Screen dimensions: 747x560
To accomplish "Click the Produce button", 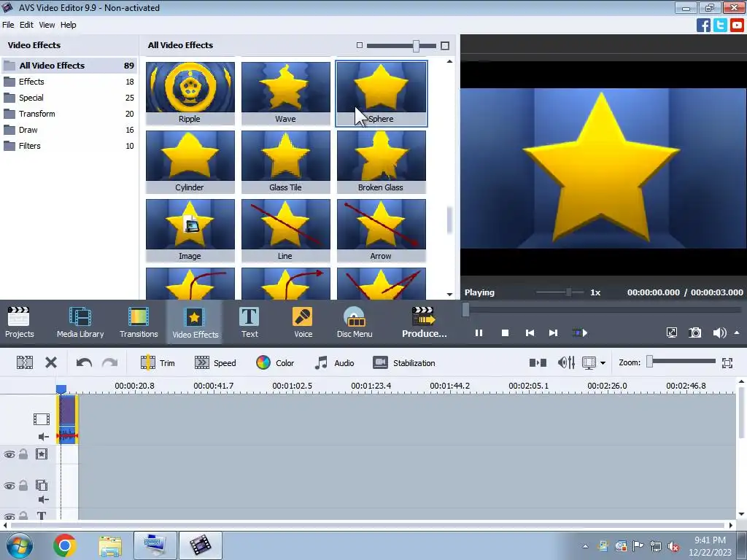I will click(424, 322).
